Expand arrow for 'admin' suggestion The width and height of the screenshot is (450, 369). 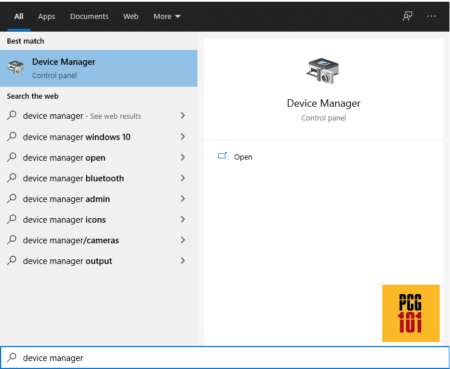tap(183, 199)
